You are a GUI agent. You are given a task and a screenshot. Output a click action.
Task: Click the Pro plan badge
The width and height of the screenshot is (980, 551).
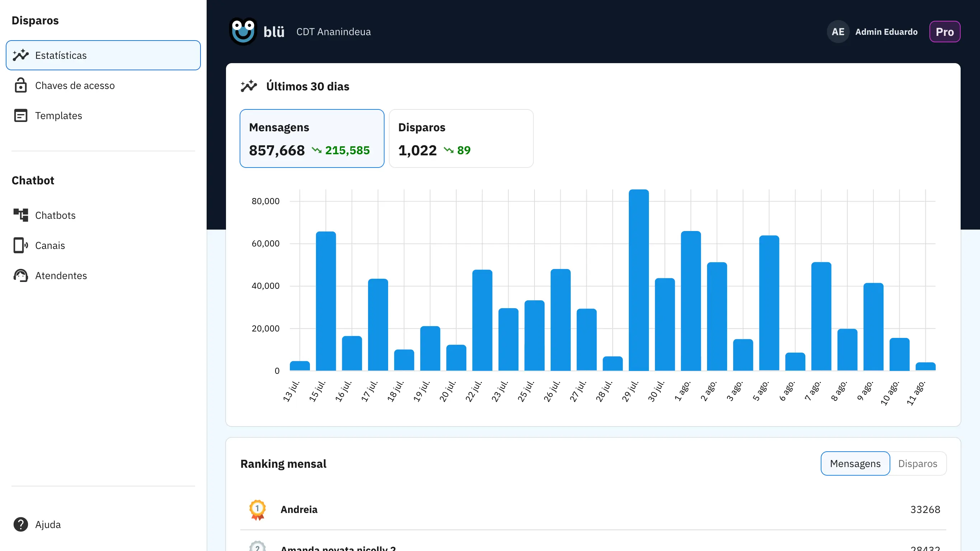coord(944,32)
